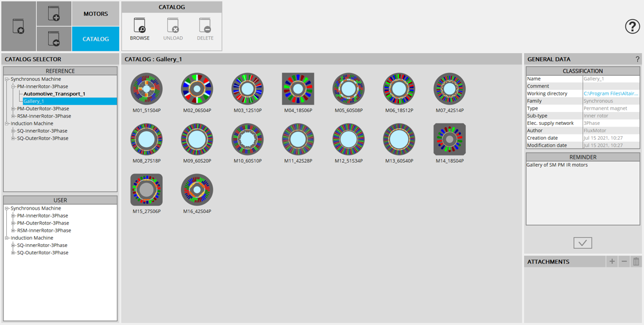The image size is (644, 325).
Task: Click the checkmark validate button under Reminder
Action: pos(582,242)
